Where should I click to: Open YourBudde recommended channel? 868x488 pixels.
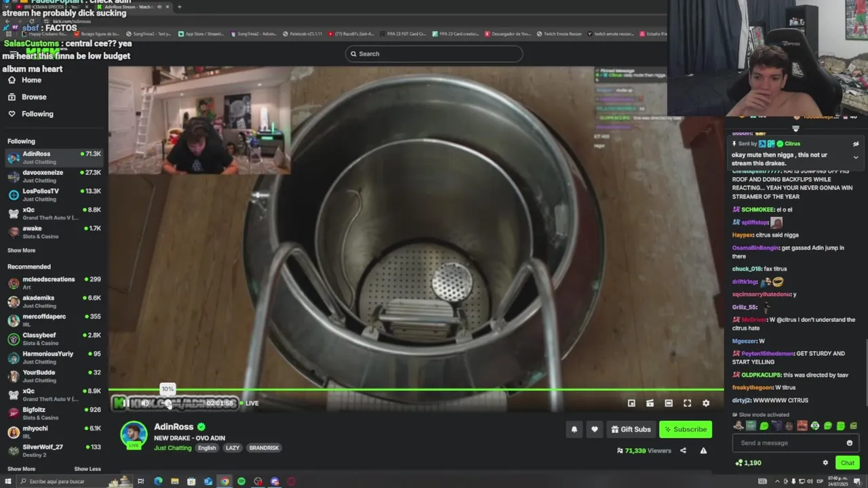coord(54,375)
